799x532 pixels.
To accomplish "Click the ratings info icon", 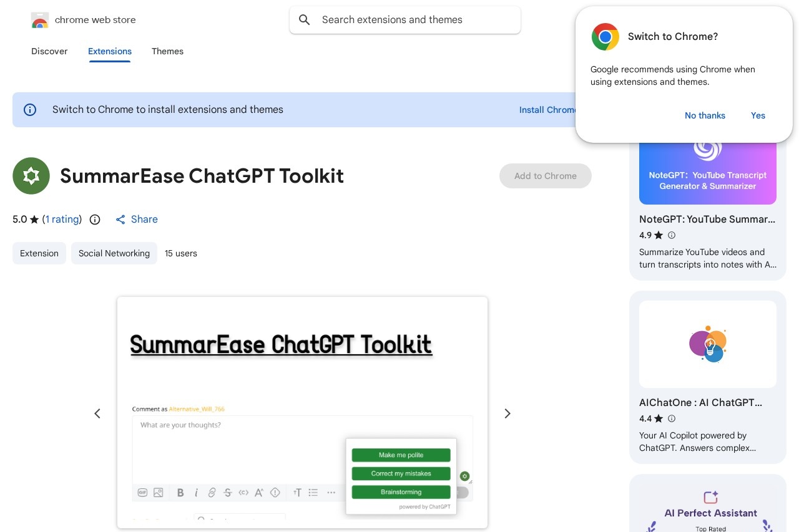I will (95, 220).
